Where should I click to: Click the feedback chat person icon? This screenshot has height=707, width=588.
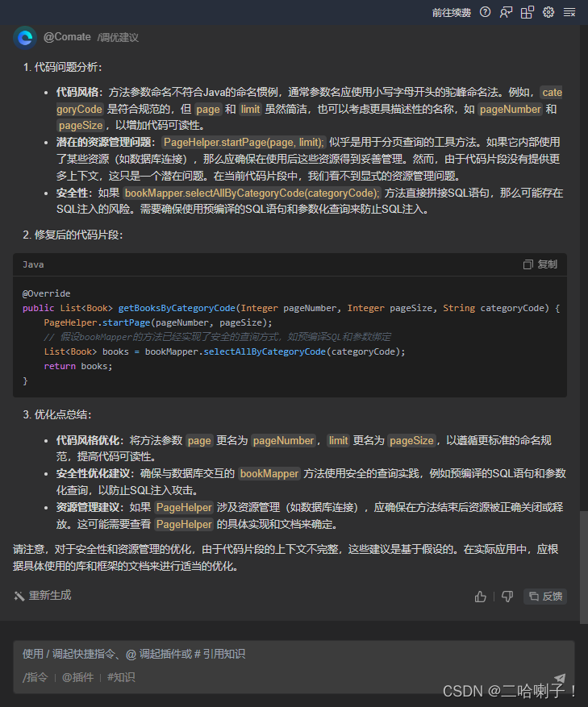point(506,12)
